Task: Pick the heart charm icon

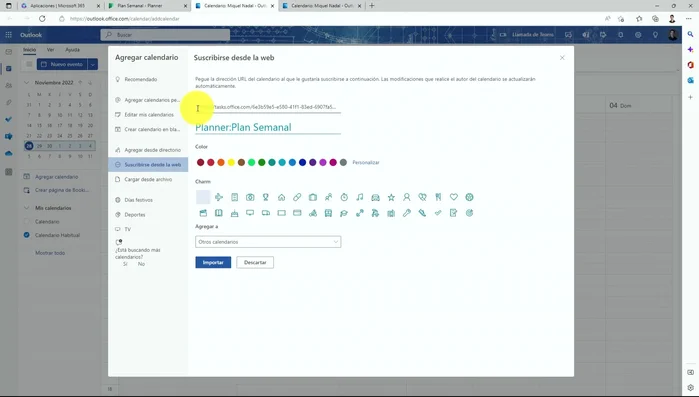Action: pos(454,197)
